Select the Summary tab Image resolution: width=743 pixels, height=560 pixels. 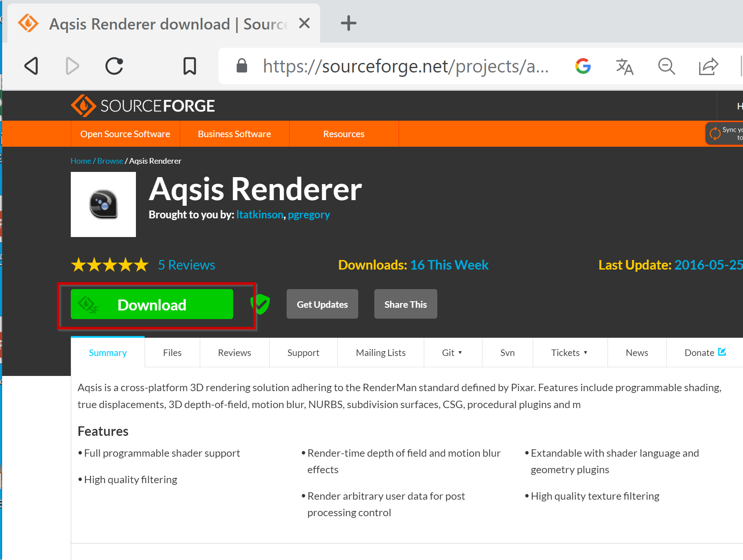(108, 352)
